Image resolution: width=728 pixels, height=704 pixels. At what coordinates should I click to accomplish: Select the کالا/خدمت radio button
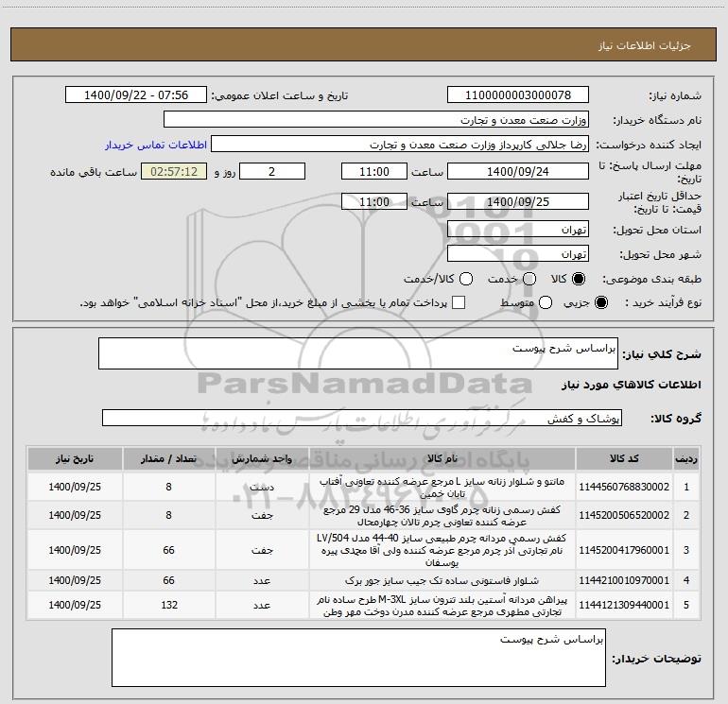[466, 279]
